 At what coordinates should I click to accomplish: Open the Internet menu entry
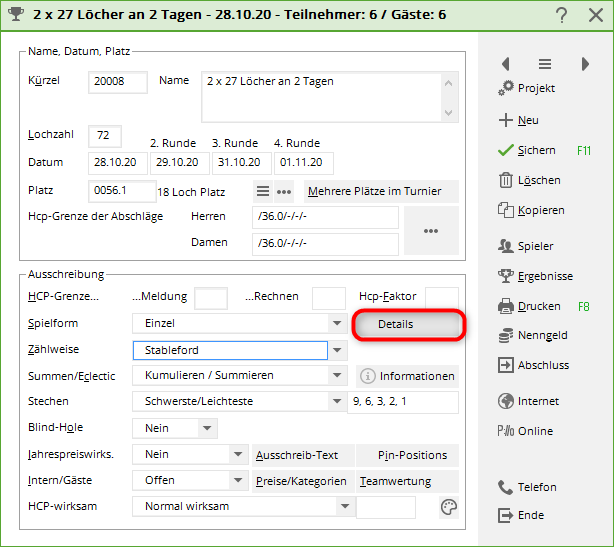coord(537,401)
